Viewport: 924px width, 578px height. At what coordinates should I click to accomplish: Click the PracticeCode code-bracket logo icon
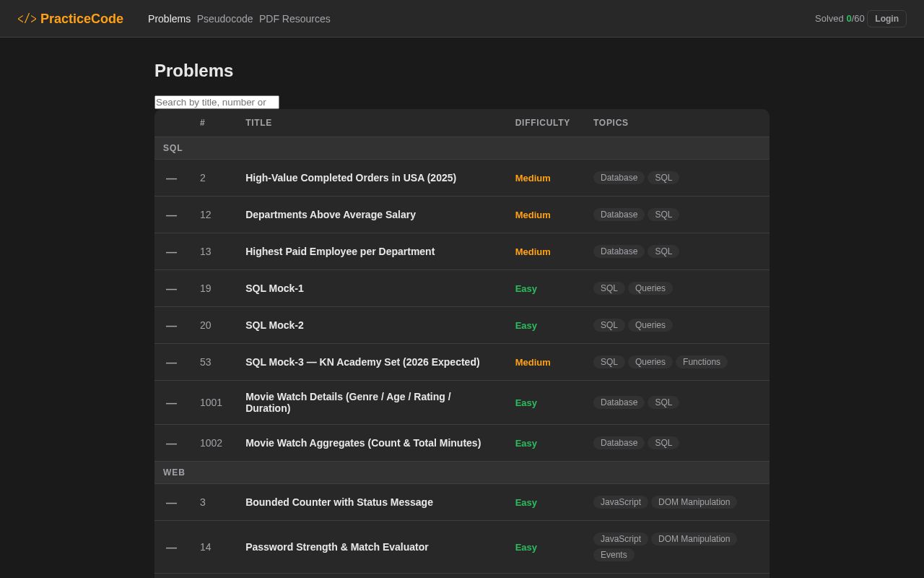tap(27, 19)
